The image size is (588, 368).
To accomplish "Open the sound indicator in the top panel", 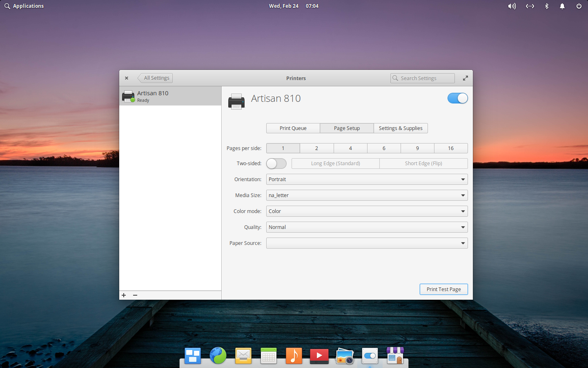I will (512, 6).
